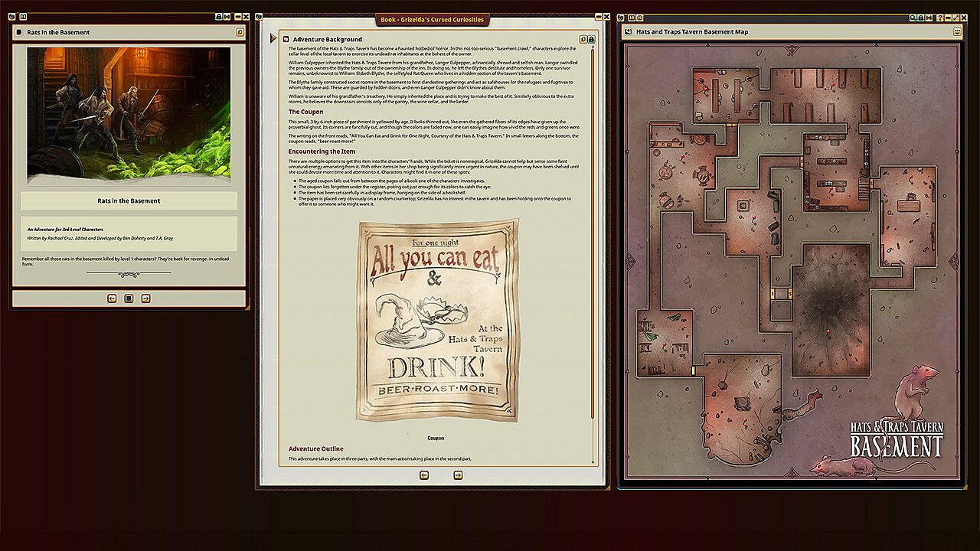The image size is (980, 551).
Task: Open the adventurers artwork image in Rats in the Basement
Action: [x=129, y=116]
